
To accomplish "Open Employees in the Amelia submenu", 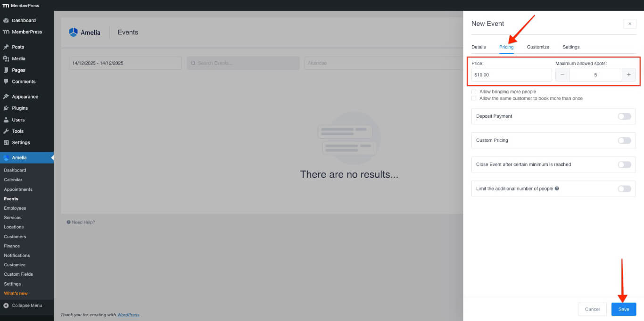I will tap(15, 208).
